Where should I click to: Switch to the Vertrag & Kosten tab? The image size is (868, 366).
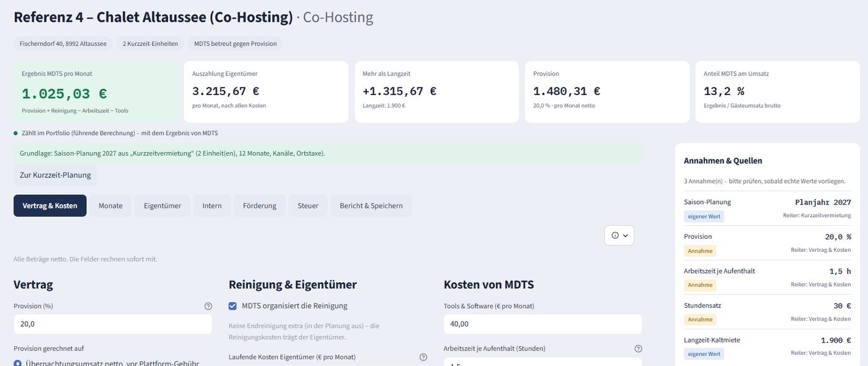[x=50, y=205]
